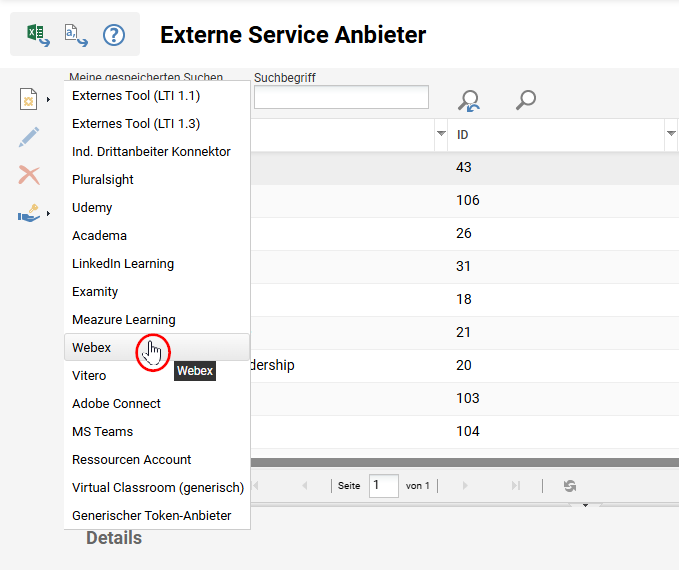The height and width of the screenshot is (570, 679).
Task: Select the row with ID 103
Action: coord(464,398)
